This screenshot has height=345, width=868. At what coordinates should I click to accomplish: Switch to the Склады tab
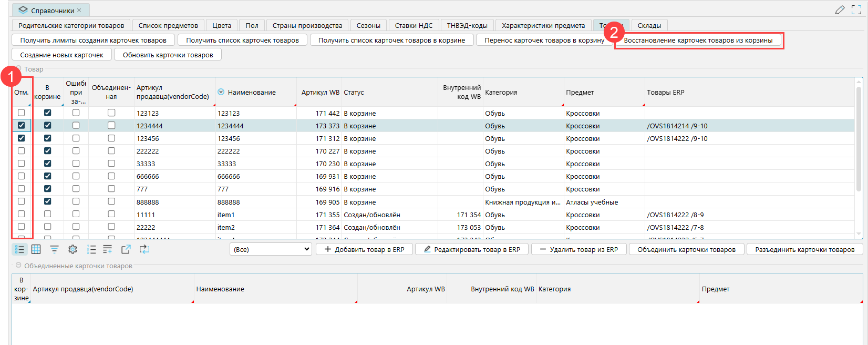[x=649, y=25]
